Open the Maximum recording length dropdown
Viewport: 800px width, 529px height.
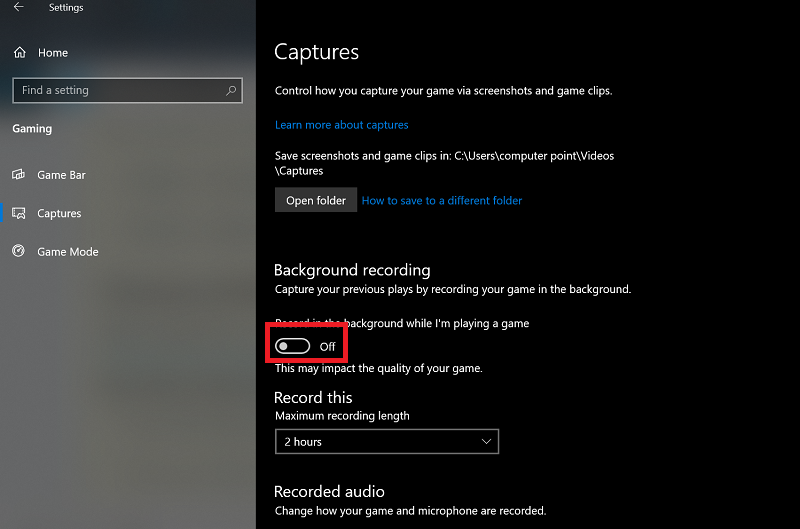coord(387,441)
